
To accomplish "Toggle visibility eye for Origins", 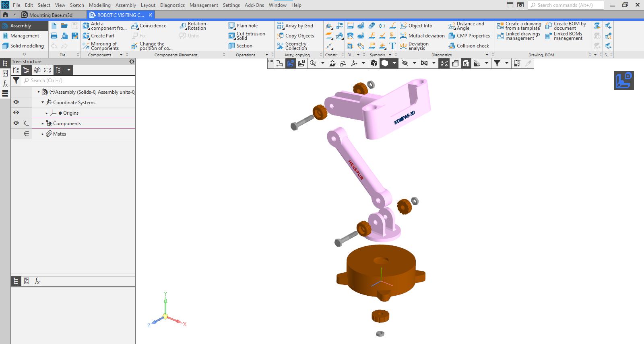I will tap(16, 113).
